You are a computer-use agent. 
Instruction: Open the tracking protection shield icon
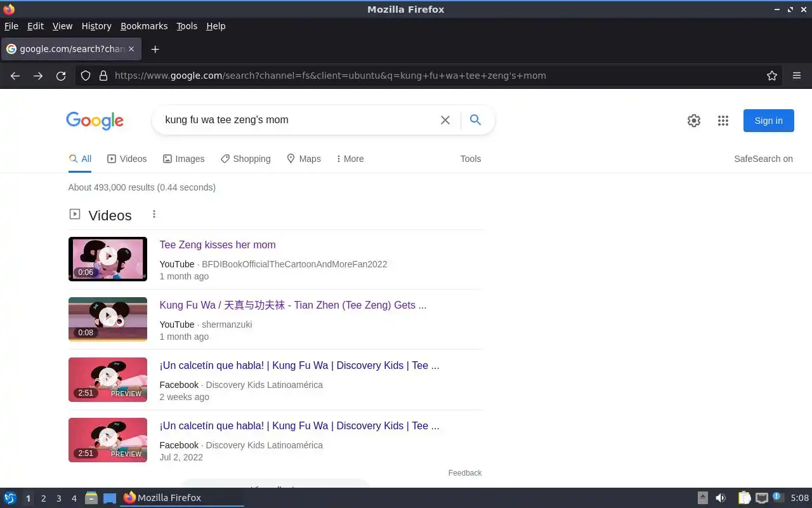tap(86, 76)
